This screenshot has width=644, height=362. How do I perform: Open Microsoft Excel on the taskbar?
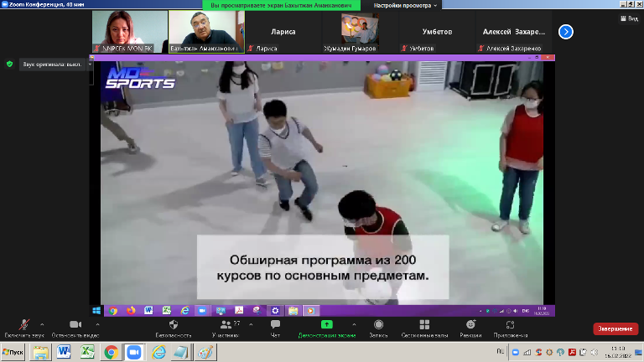pos(87,352)
